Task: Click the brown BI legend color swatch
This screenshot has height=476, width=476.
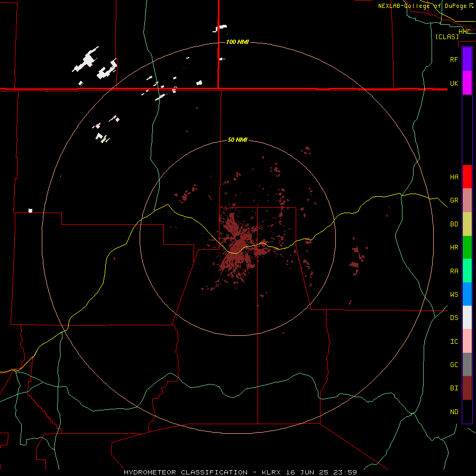Action: [467, 388]
